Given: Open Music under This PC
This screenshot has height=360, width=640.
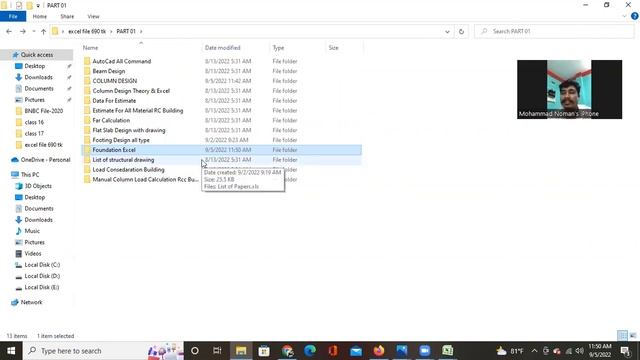Looking at the screenshot, I should click(x=32, y=231).
